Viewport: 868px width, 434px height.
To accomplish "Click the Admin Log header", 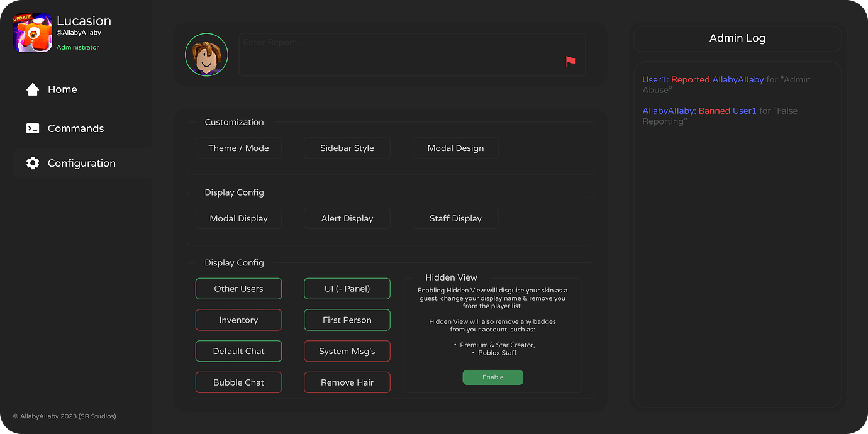I will pyautogui.click(x=737, y=38).
